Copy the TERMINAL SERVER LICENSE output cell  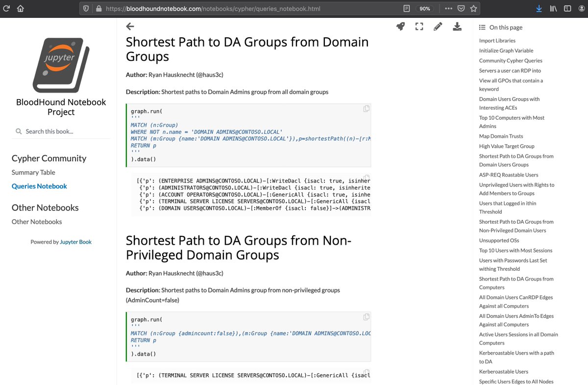coord(366,373)
